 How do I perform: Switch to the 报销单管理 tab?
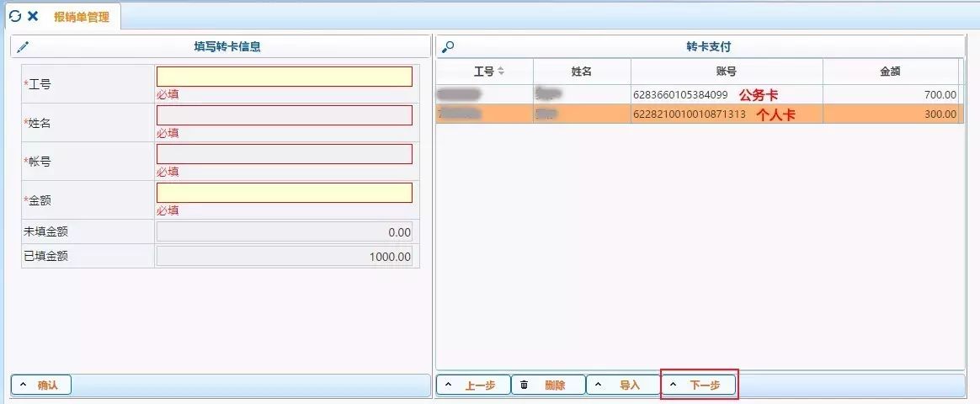(x=81, y=17)
